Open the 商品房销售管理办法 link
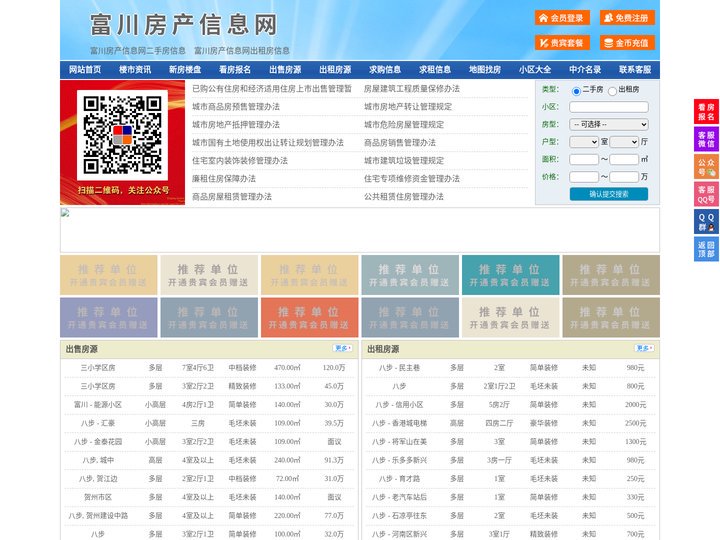 click(400, 142)
